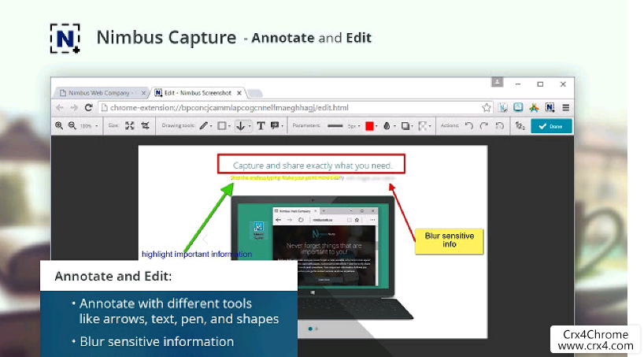The height and width of the screenshot is (357, 644).
Task: Click Nimbus N extension icon in toolbar
Action: [x=550, y=108]
